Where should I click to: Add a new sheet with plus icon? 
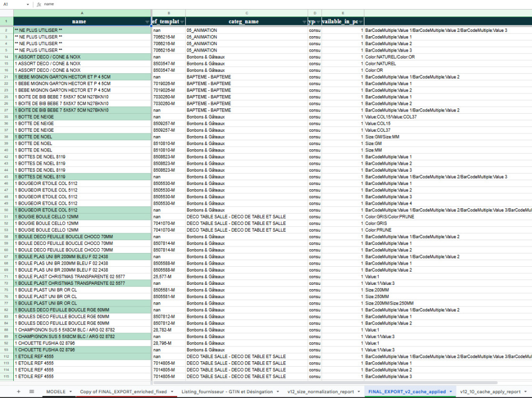[x=19, y=392]
